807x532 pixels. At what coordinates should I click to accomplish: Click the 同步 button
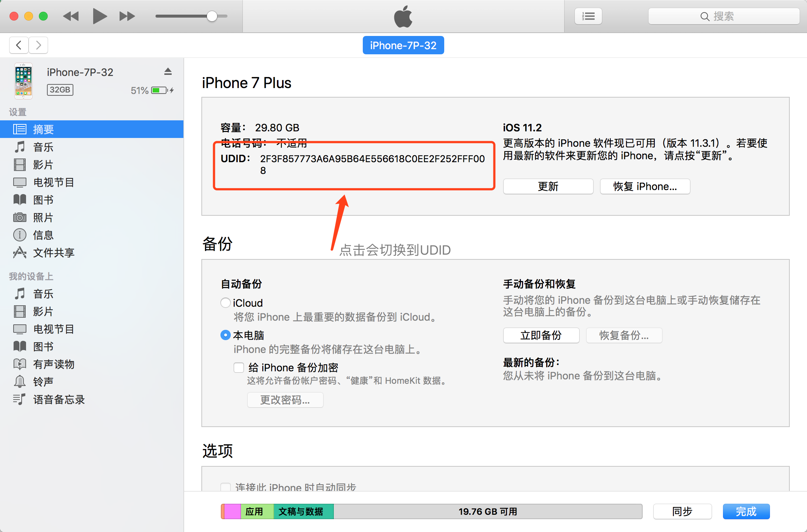[682, 511]
